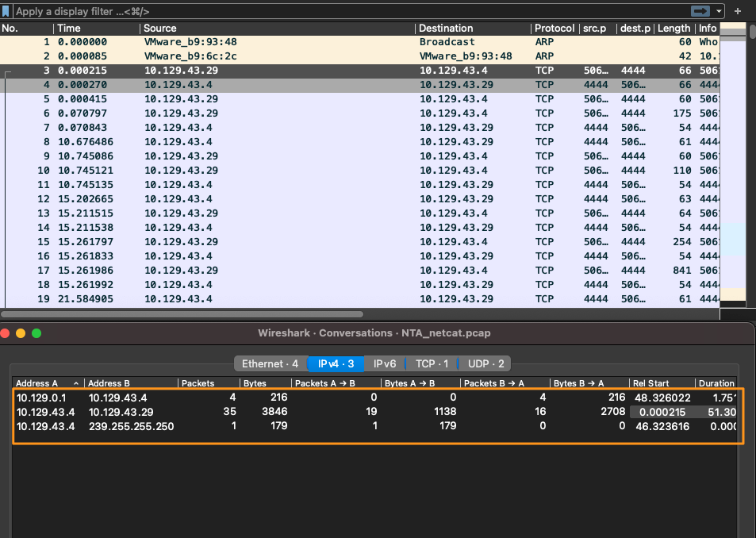Open the IPv6 conversations tab
Image resolution: width=756 pixels, height=538 pixels.
[x=384, y=363]
